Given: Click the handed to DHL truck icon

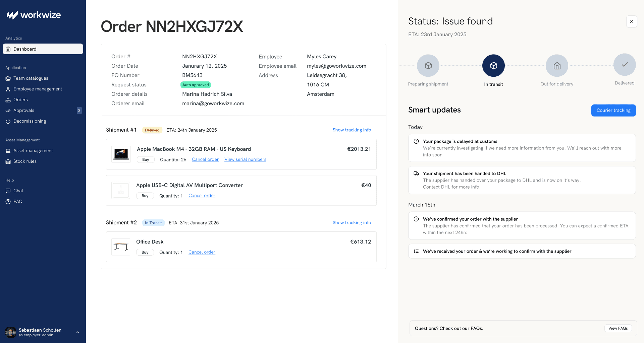Looking at the screenshot, I should point(416,174).
